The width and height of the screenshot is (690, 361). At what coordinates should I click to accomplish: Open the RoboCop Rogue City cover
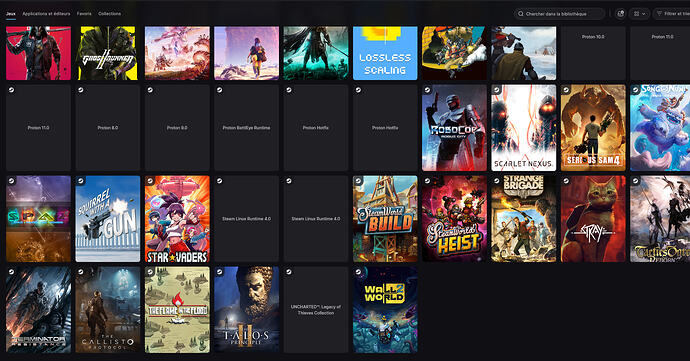(455, 128)
